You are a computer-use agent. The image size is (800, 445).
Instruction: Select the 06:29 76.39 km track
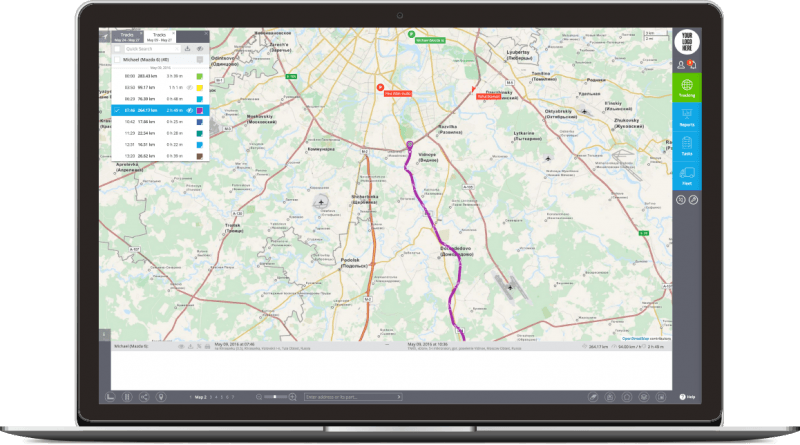point(160,99)
